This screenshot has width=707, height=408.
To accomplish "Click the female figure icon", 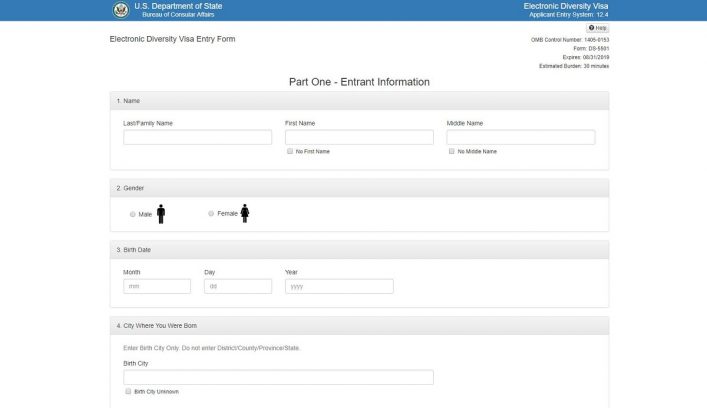I will (244, 213).
